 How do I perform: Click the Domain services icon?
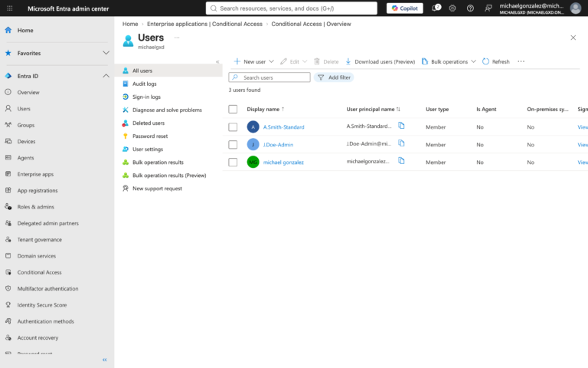click(x=8, y=256)
